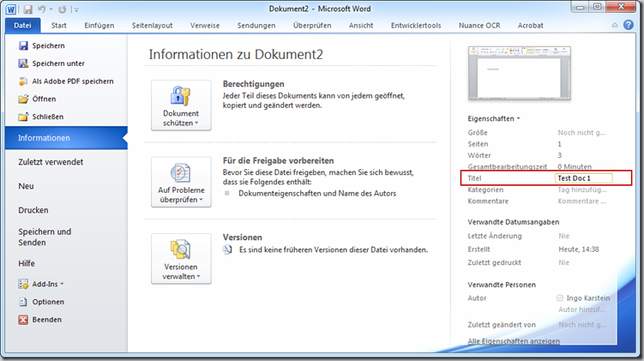This screenshot has height=361, width=644.
Task: Switch to the Acrobat ribbon tab
Action: coord(530,26)
